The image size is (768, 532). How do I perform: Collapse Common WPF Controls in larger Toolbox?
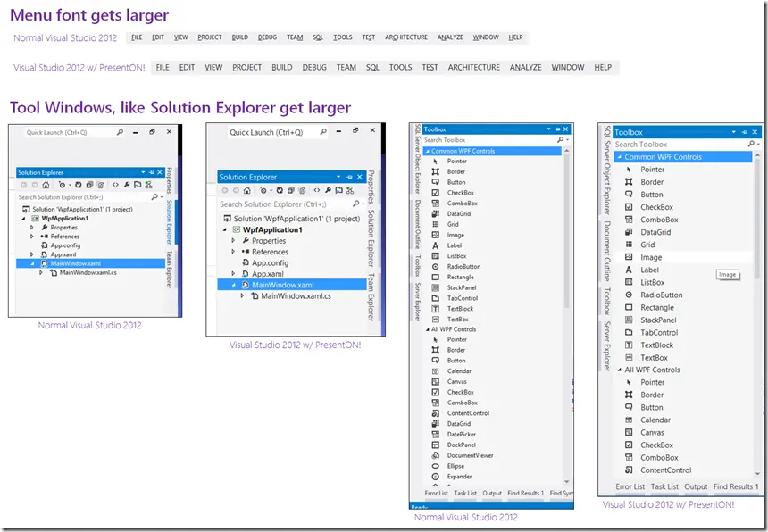pos(620,157)
